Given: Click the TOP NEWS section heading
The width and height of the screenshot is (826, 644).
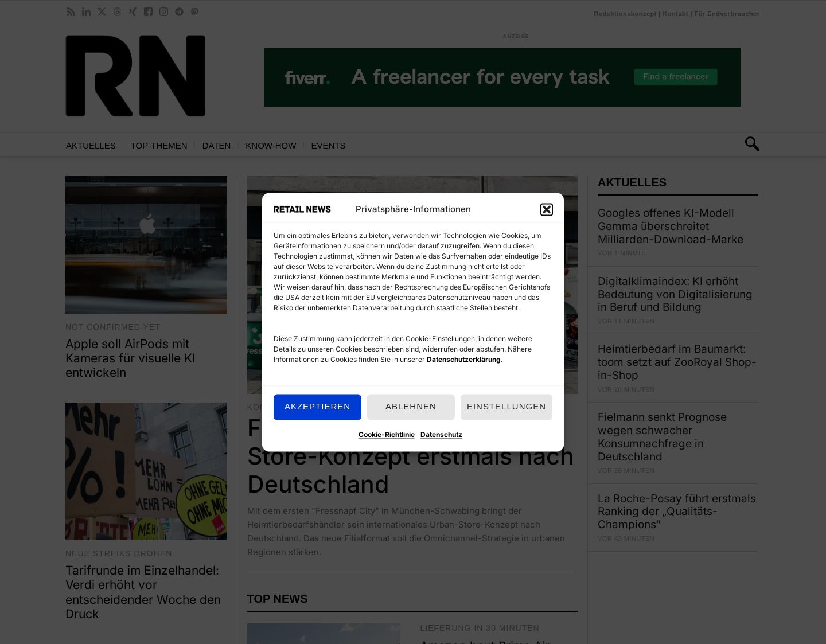Looking at the screenshot, I should [277, 599].
